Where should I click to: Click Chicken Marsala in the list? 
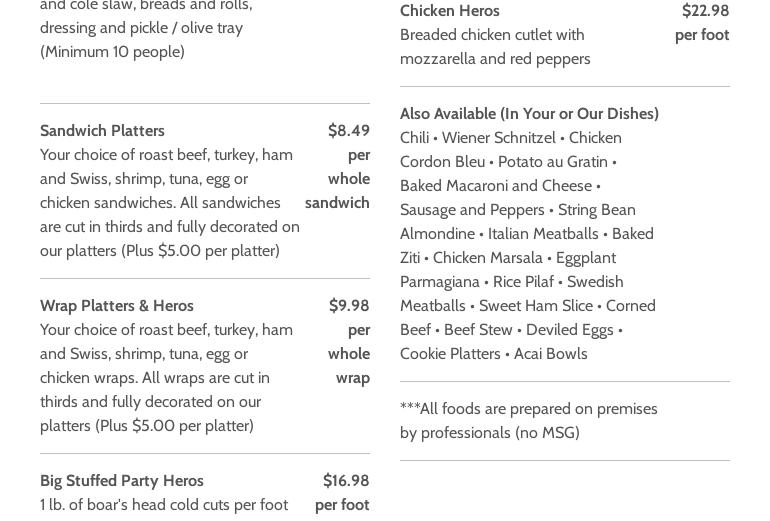[x=487, y=258]
